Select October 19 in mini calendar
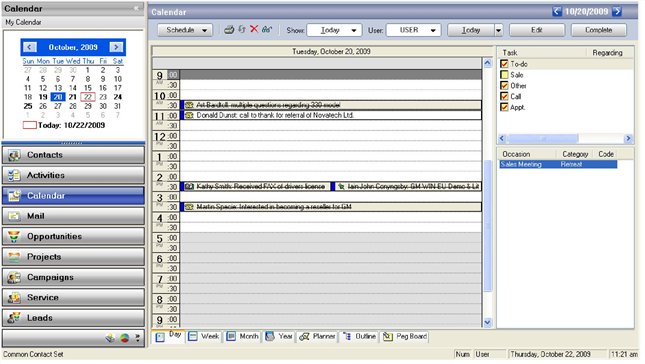This screenshot has height=364, width=645. point(43,97)
